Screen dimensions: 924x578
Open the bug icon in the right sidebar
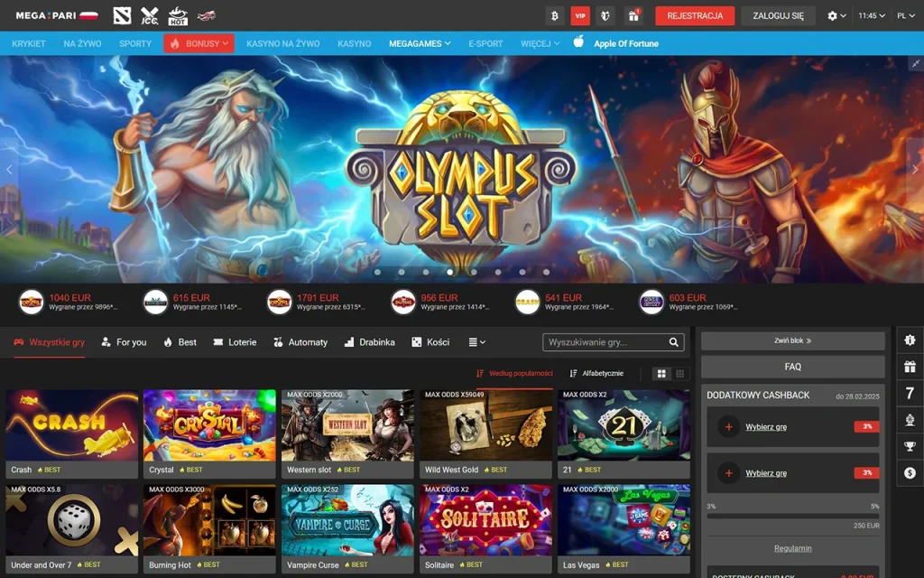click(910, 340)
